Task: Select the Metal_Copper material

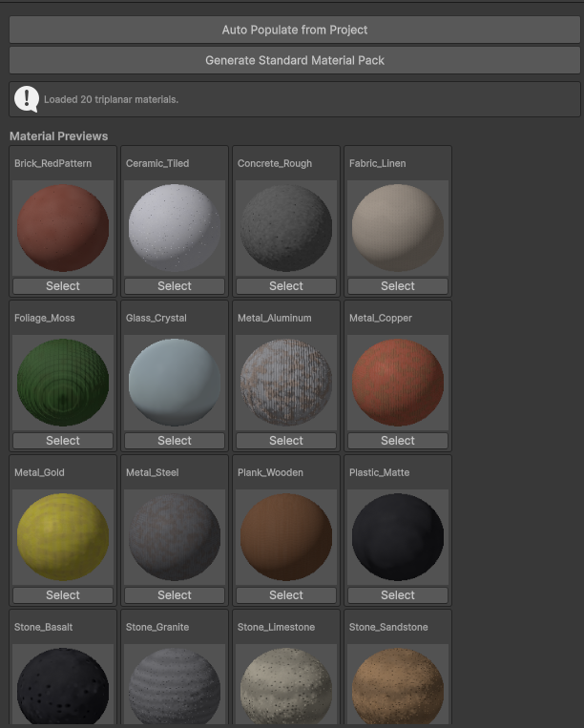Action: [x=398, y=441]
